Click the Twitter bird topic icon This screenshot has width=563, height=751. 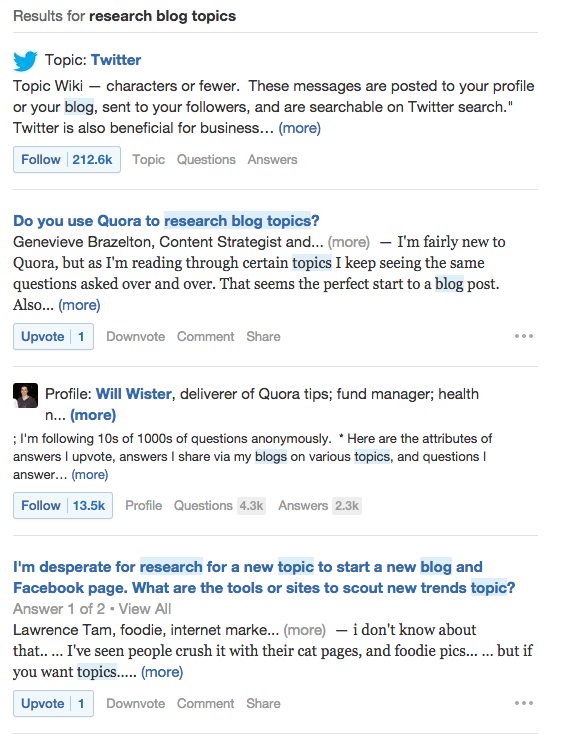pyautogui.click(x=25, y=61)
